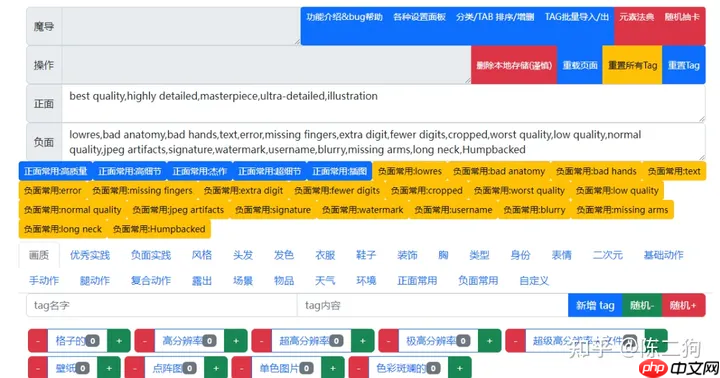The width and height of the screenshot is (720, 378).
Task: Click plus button beside 壁纸 tag
Action: (x=109, y=368)
